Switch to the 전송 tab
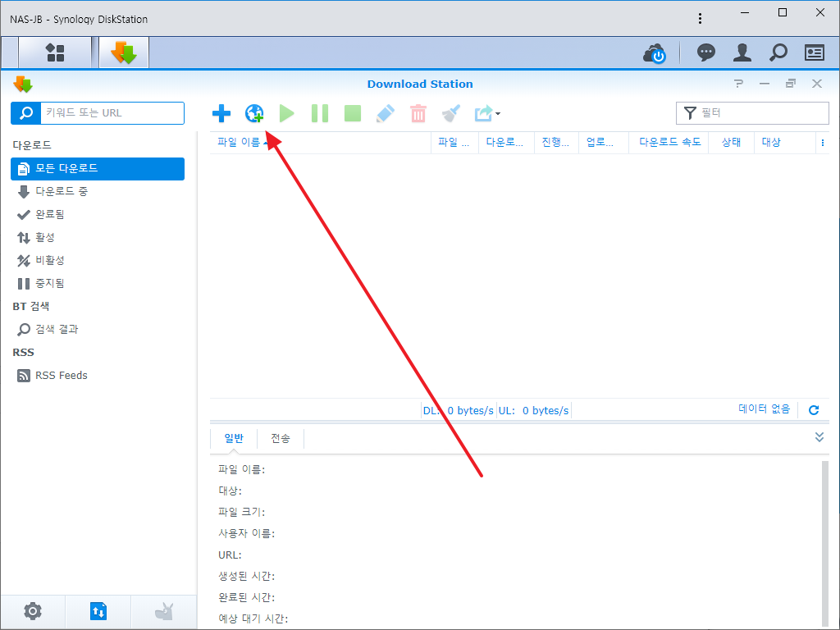 click(281, 438)
